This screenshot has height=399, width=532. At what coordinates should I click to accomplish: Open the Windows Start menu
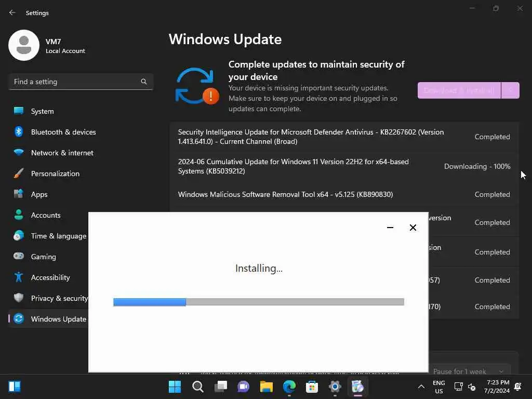(175, 387)
